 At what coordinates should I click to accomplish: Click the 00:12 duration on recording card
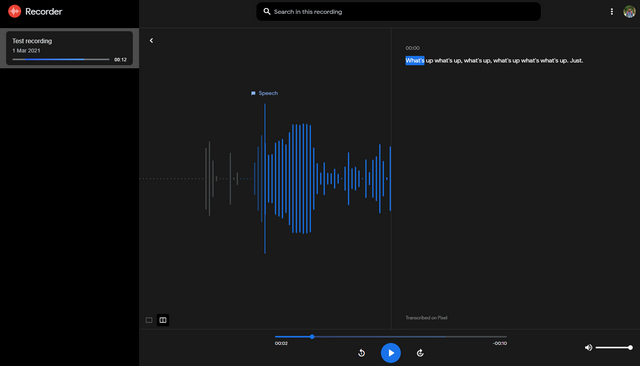(120, 60)
